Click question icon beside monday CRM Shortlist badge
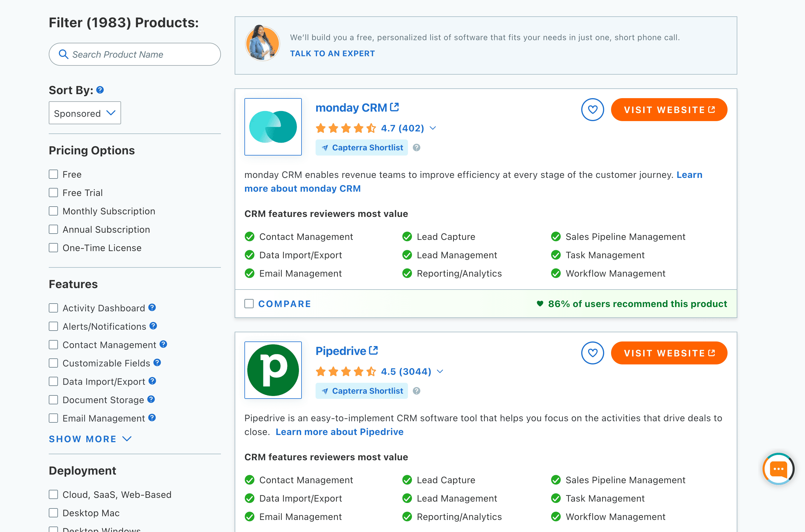This screenshot has width=805, height=532. tap(416, 147)
